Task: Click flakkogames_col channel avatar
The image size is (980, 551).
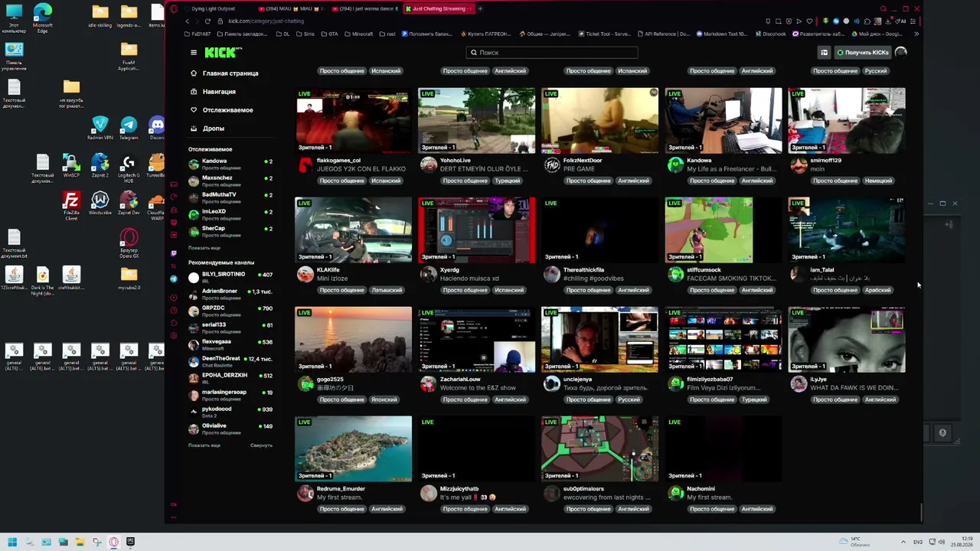Action: [305, 165]
